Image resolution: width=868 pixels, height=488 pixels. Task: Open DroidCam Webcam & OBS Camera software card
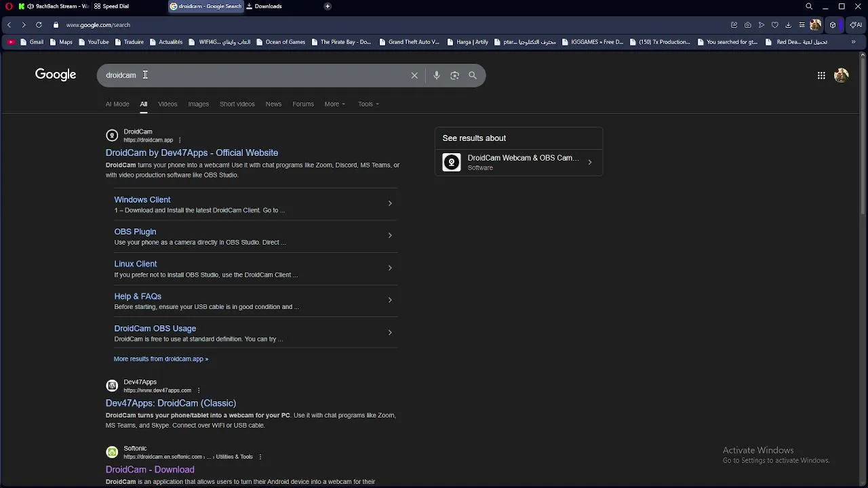pyautogui.click(x=519, y=162)
